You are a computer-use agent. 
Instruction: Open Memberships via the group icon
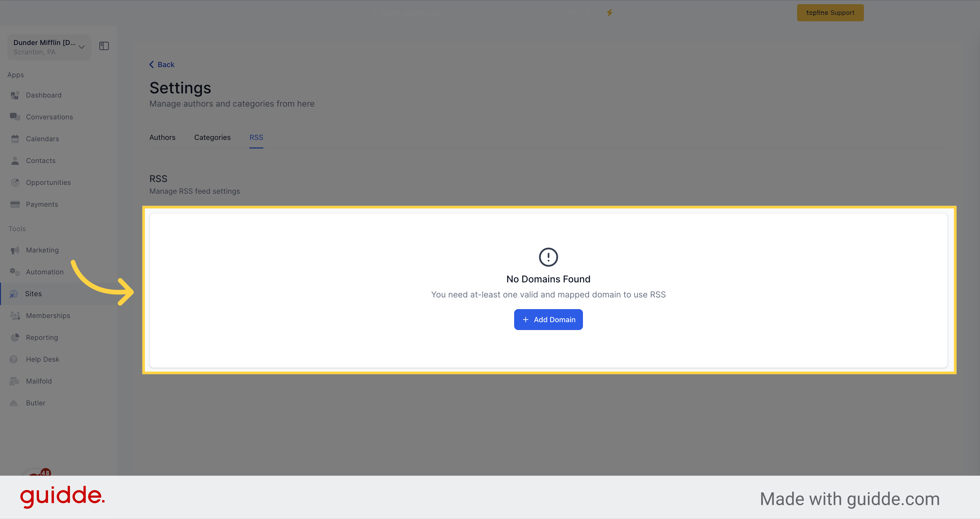15,316
